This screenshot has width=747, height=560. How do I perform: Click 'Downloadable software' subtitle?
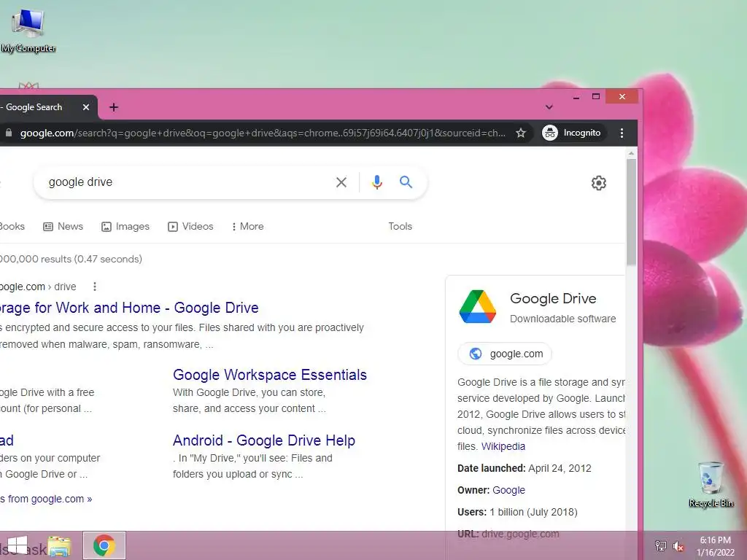point(562,319)
